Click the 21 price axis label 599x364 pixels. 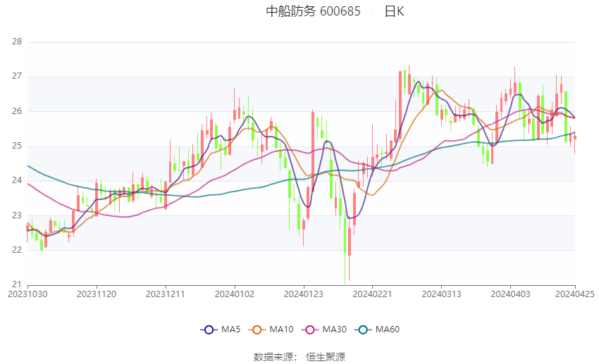click(17, 284)
